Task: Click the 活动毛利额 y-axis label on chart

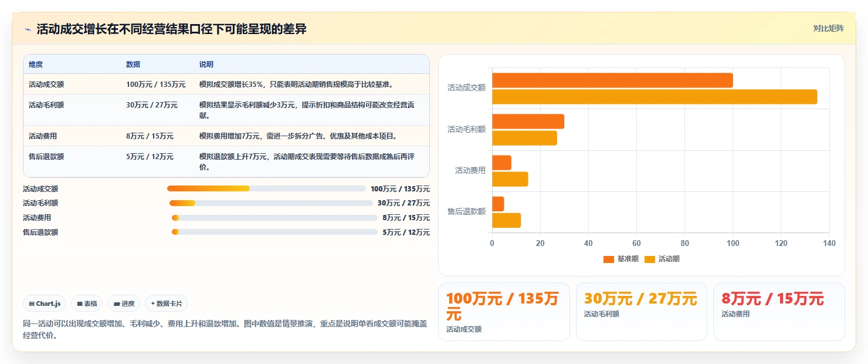Action: click(x=466, y=129)
